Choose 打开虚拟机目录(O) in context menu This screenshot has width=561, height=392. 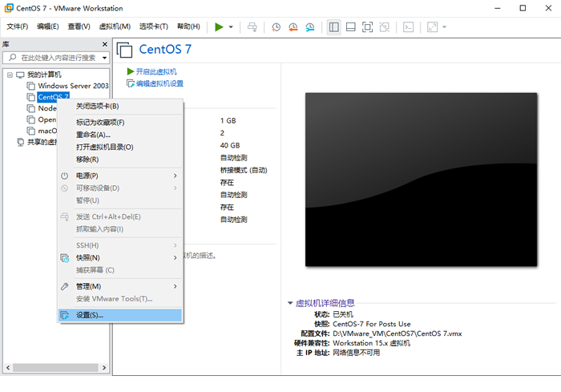point(120,148)
